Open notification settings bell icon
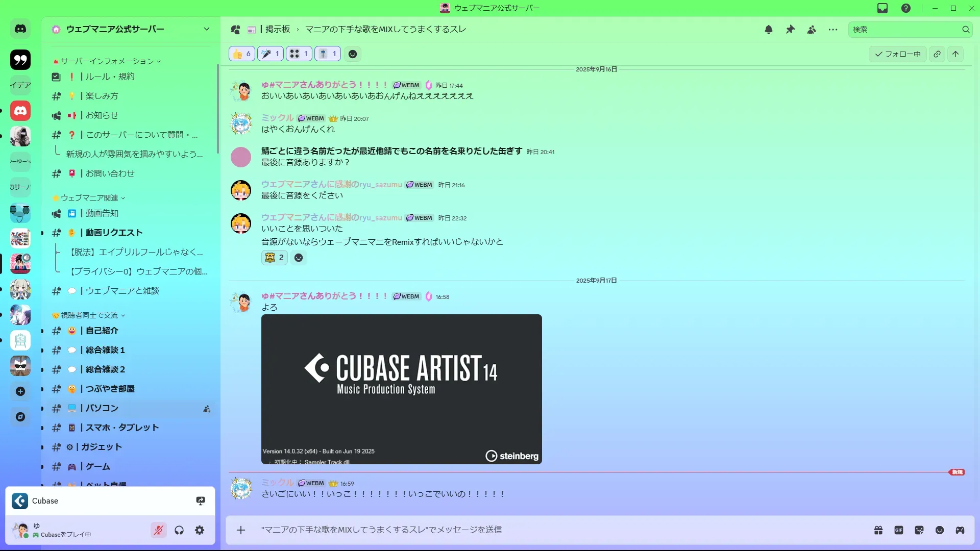The image size is (980, 551). (x=769, y=30)
